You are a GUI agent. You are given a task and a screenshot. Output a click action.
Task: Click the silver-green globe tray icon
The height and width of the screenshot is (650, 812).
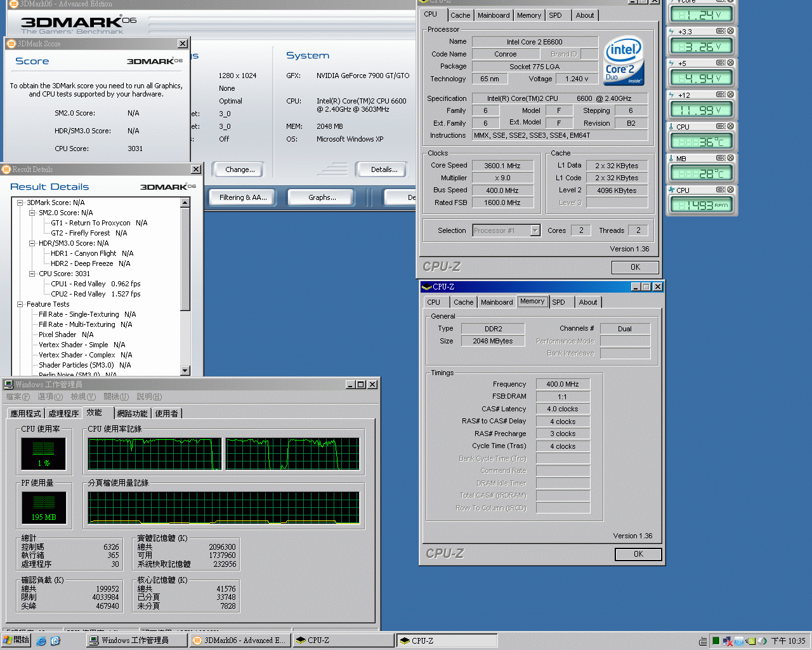[x=762, y=641]
